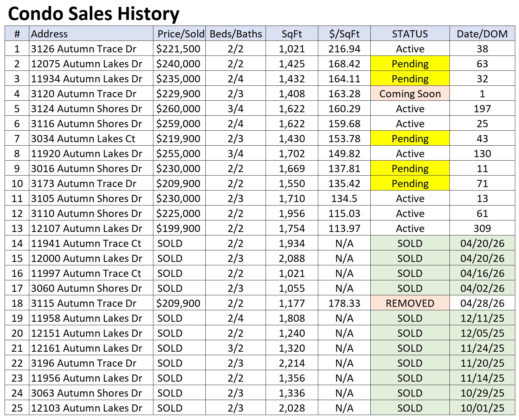This screenshot has height=420, width=519.
Task: Select the $260,000 price for 3124 Autumn Shores Dr
Action: pyautogui.click(x=178, y=109)
